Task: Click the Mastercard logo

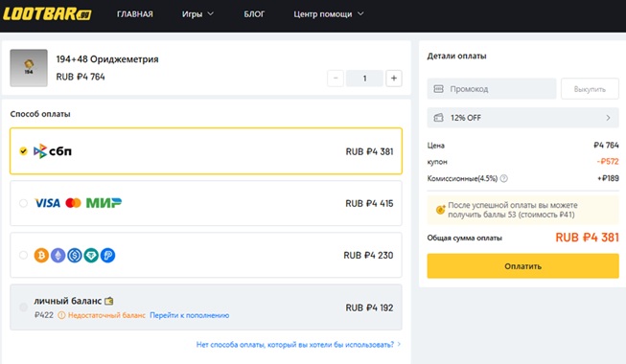Action: (73, 203)
